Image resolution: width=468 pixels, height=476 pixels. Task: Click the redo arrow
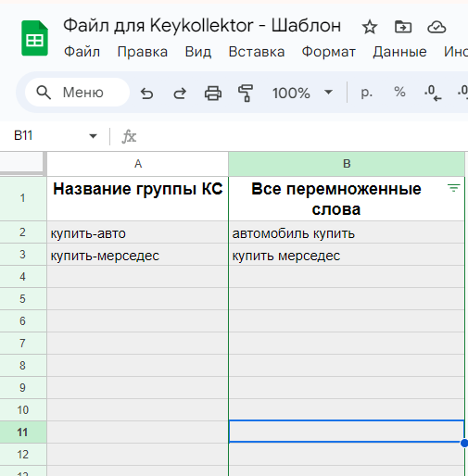pyautogui.click(x=180, y=93)
